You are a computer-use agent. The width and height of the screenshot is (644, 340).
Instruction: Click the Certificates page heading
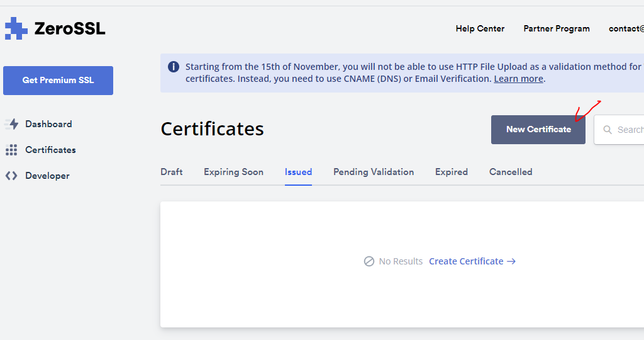click(213, 128)
